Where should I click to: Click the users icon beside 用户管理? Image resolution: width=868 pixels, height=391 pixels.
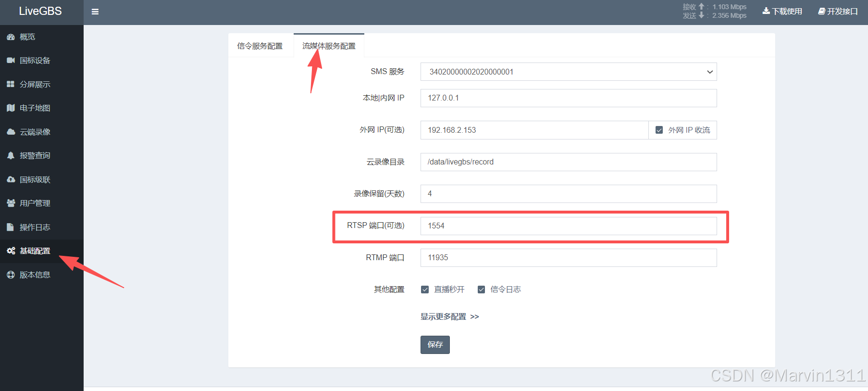click(11, 203)
